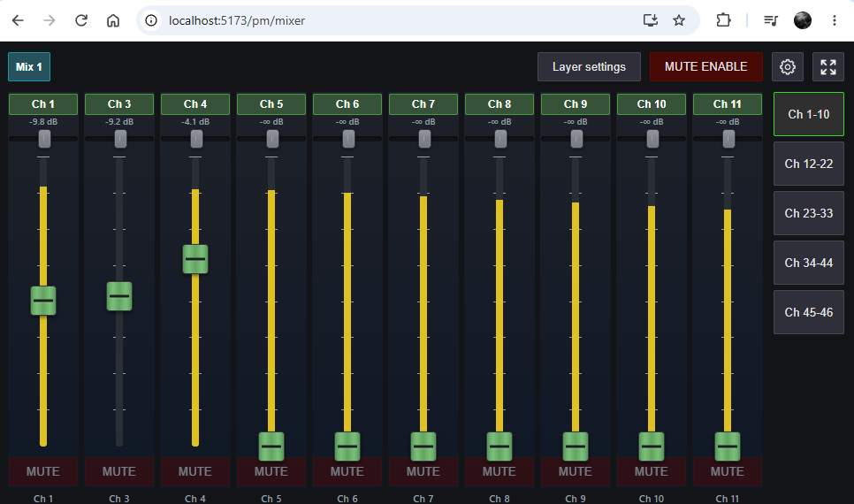The height and width of the screenshot is (504, 854).
Task: Mute channel Ch 7
Action: (423, 471)
